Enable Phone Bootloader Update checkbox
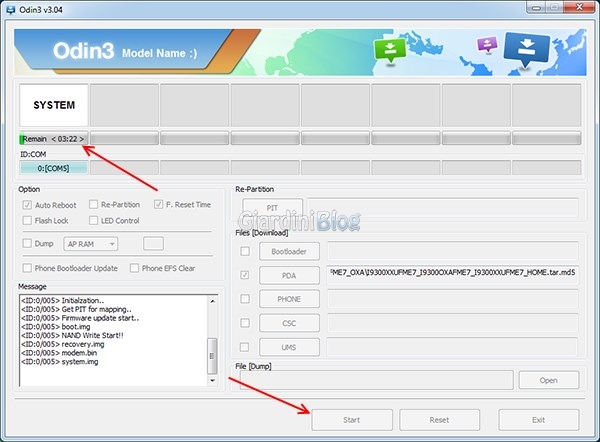Viewport: 600px width, 442px height. point(27,268)
